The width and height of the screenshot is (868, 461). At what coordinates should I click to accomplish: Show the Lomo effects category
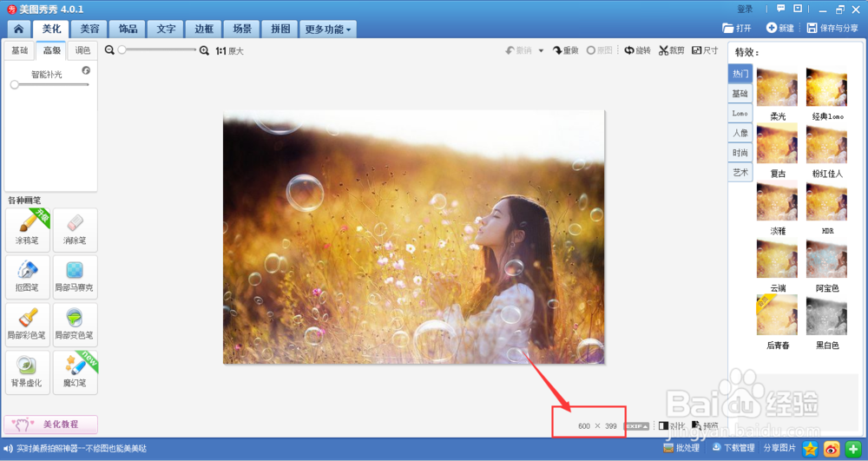click(740, 114)
